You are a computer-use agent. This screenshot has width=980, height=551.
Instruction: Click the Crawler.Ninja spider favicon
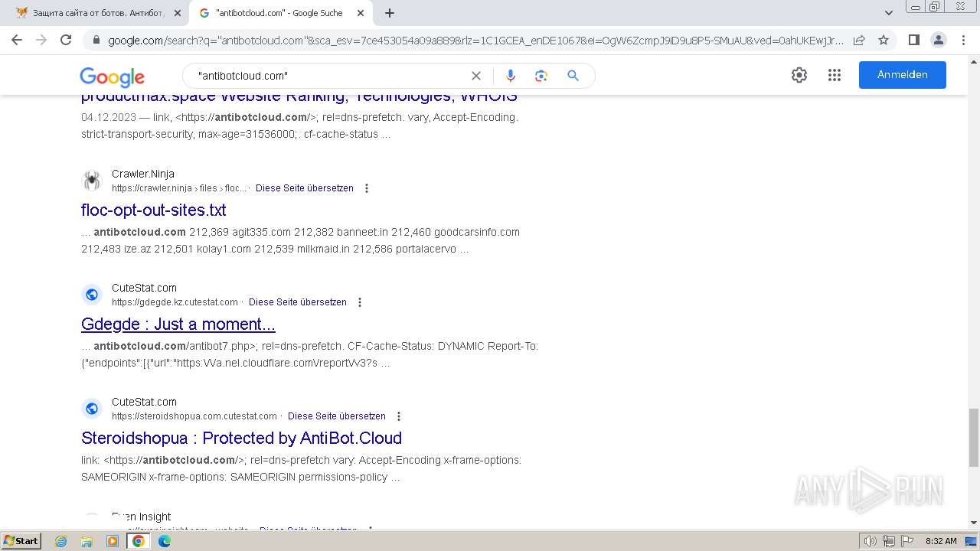point(92,181)
